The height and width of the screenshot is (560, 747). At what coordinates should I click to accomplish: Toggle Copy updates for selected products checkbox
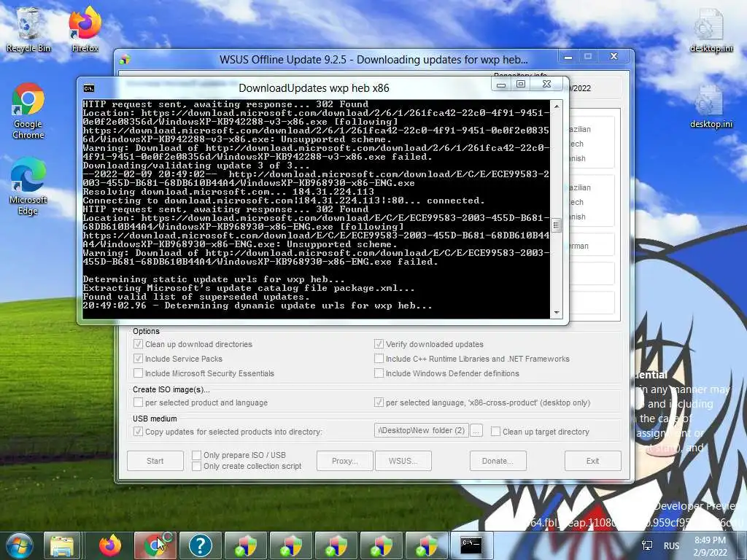[x=138, y=432]
